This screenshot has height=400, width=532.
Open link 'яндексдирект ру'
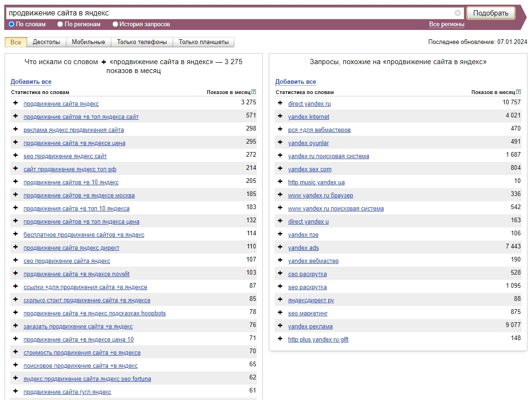pyautogui.click(x=311, y=301)
